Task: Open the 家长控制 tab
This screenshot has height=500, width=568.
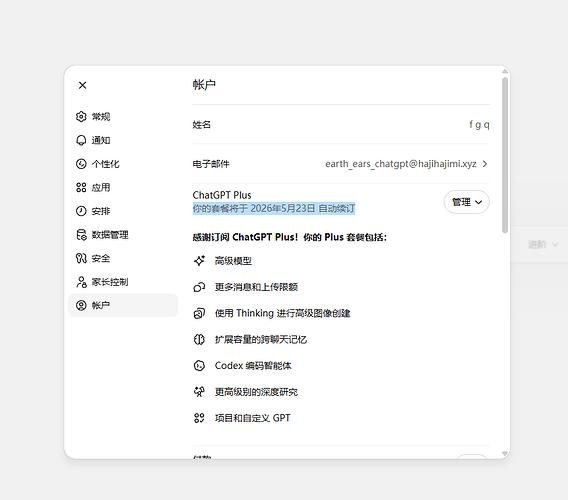Action: point(123,282)
